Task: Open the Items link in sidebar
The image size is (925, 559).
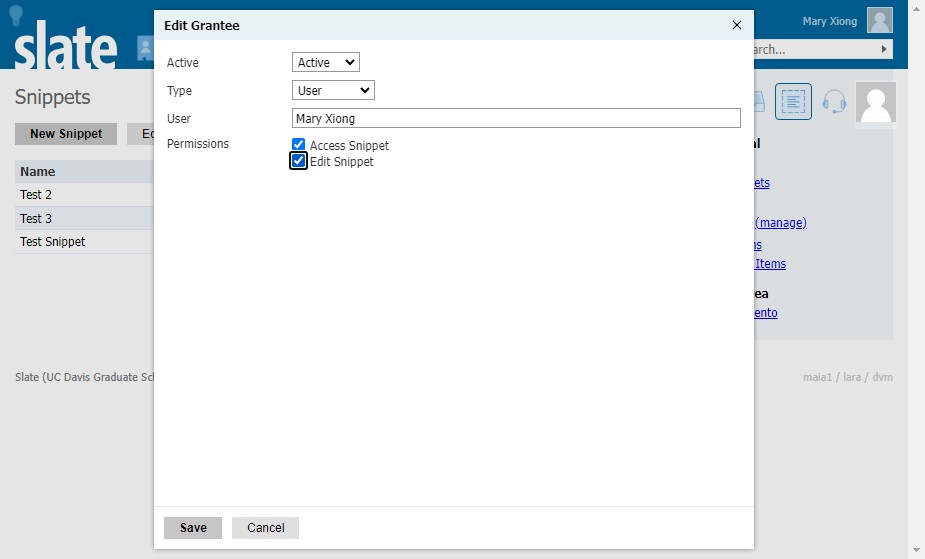Action: pyautogui.click(x=770, y=264)
